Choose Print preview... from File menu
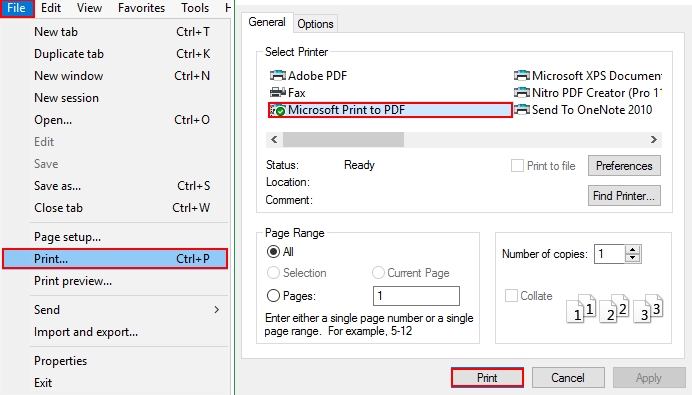Viewport: 692px width, 395px height. [x=73, y=281]
